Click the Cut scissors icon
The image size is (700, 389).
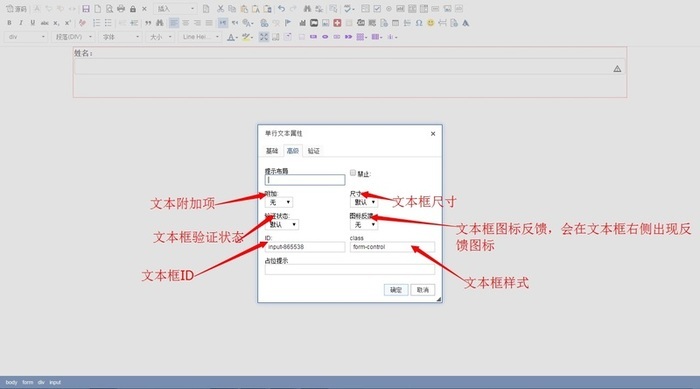220,8
